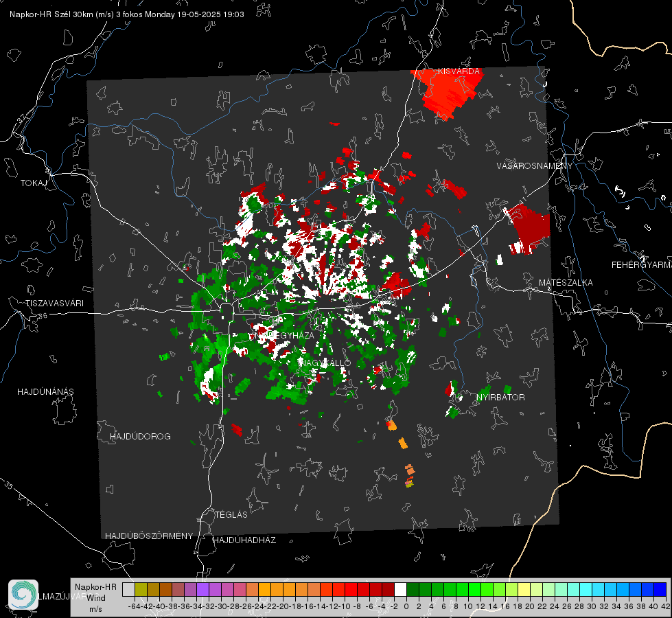Click road number 36 near Tiszavasvári

[43, 316]
